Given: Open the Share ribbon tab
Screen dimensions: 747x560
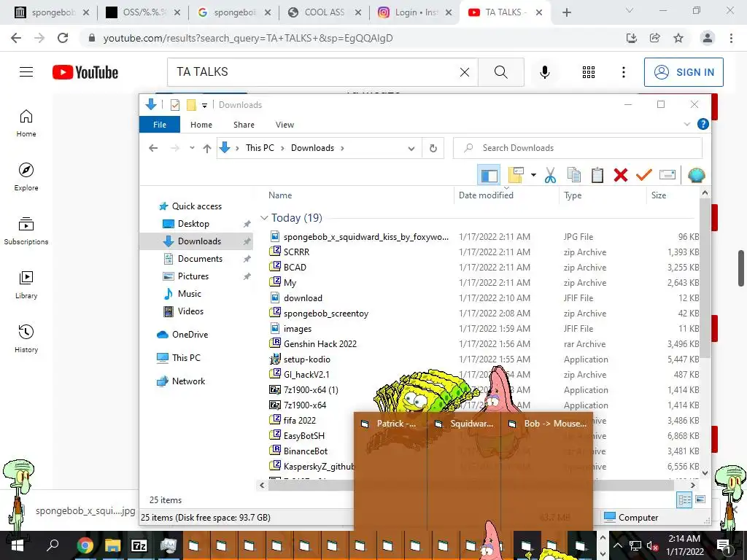Looking at the screenshot, I should pos(244,125).
